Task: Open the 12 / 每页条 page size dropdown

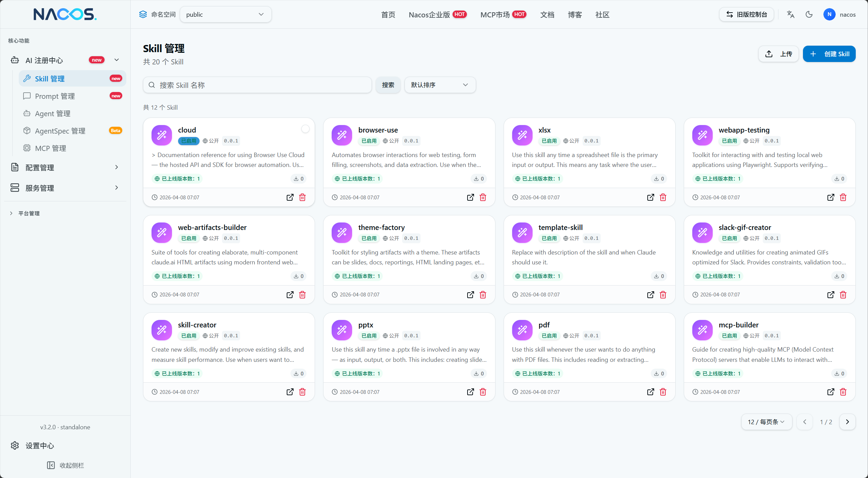Action: 767,422
